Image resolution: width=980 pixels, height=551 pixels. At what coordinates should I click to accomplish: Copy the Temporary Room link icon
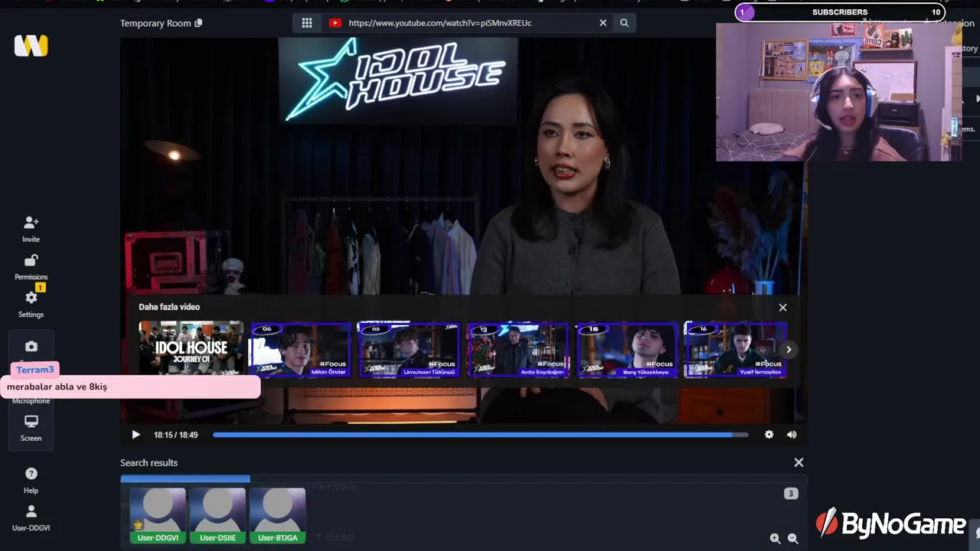[x=198, y=23]
